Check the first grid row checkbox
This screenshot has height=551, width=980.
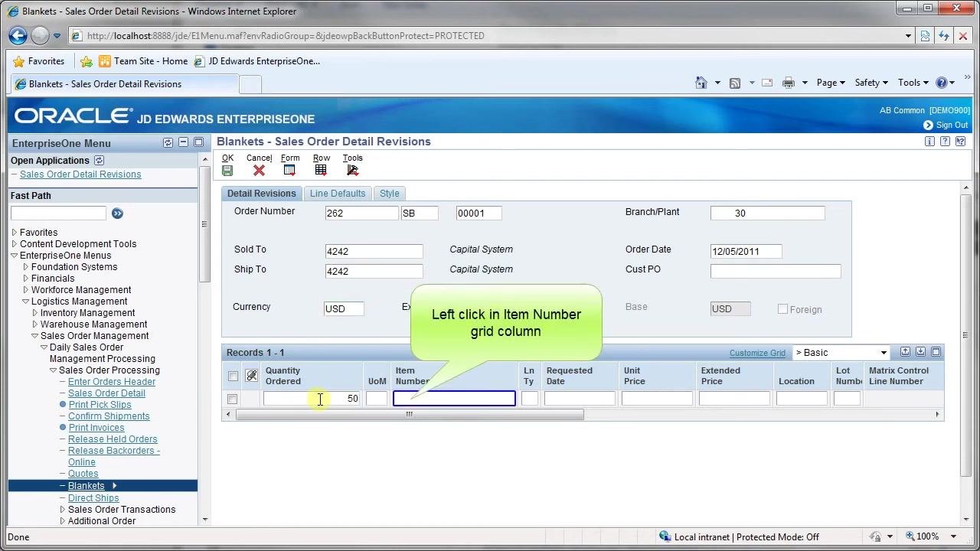[232, 399]
